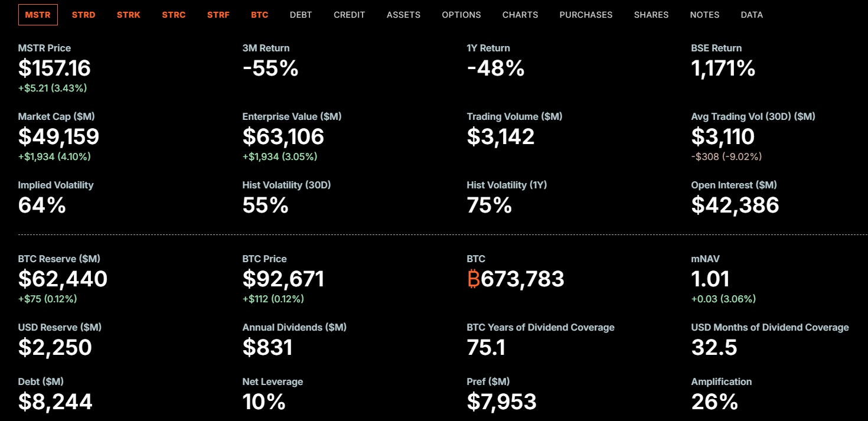This screenshot has height=421, width=868.
Task: Switch to the DEBT tab
Action: point(301,15)
